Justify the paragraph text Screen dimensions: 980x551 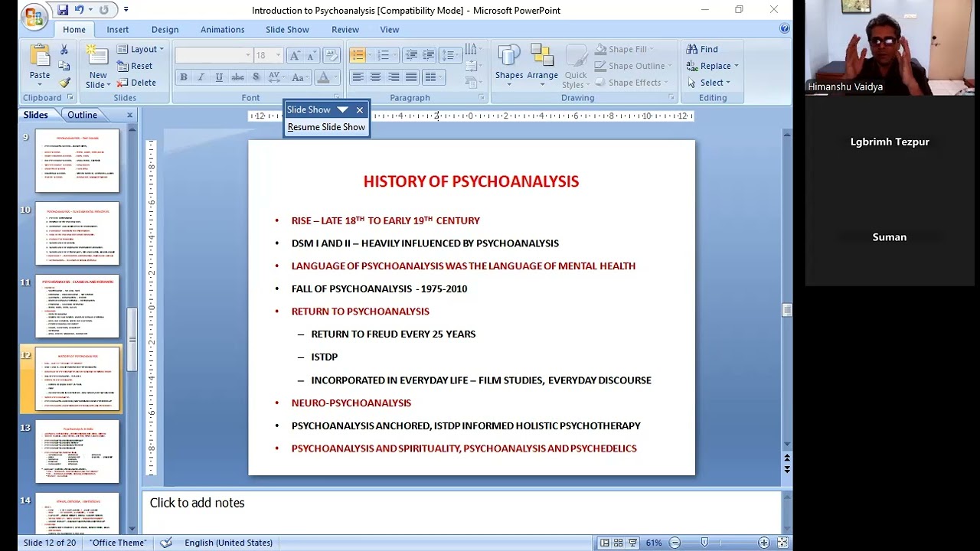[411, 77]
